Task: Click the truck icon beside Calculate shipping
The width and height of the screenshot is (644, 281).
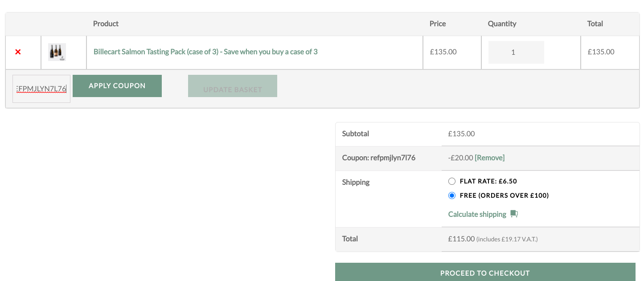Action: pyautogui.click(x=514, y=214)
